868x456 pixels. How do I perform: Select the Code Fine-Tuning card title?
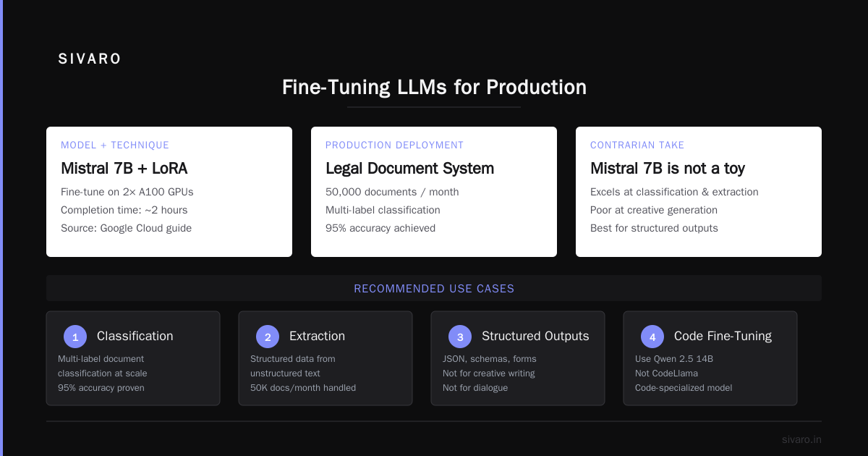pyautogui.click(x=723, y=336)
